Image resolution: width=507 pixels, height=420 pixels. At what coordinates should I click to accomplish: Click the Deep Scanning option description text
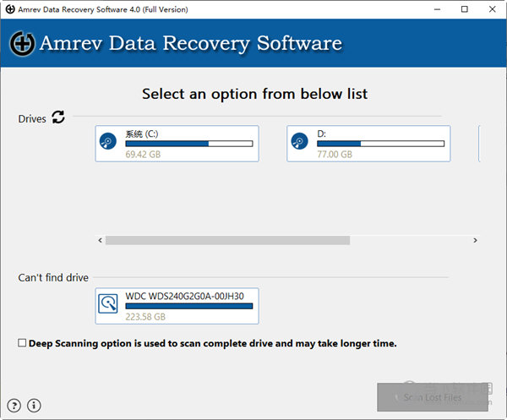[x=212, y=343]
